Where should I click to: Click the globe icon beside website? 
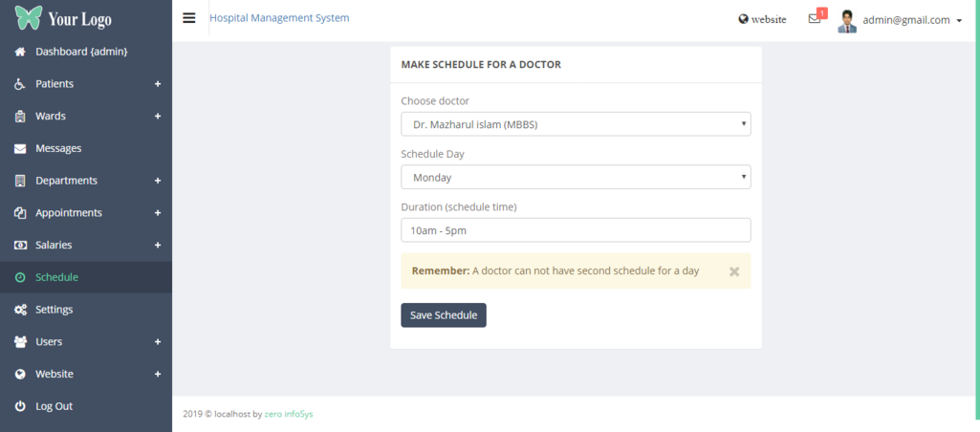tap(743, 19)
